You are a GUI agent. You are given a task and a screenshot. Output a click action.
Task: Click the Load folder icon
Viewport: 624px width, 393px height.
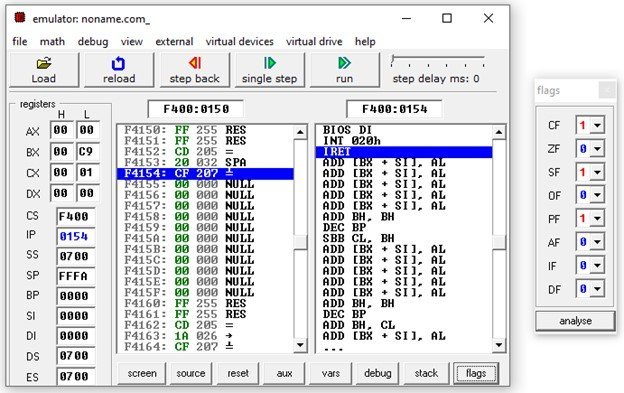pos(44,63)
